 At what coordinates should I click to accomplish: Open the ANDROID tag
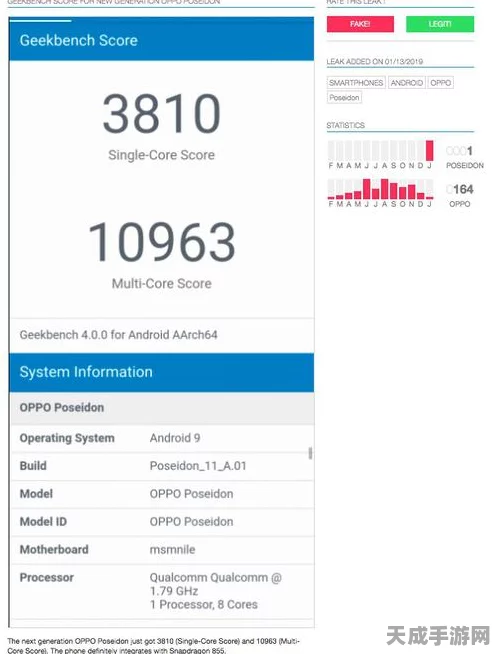click(x=407, y=83)
